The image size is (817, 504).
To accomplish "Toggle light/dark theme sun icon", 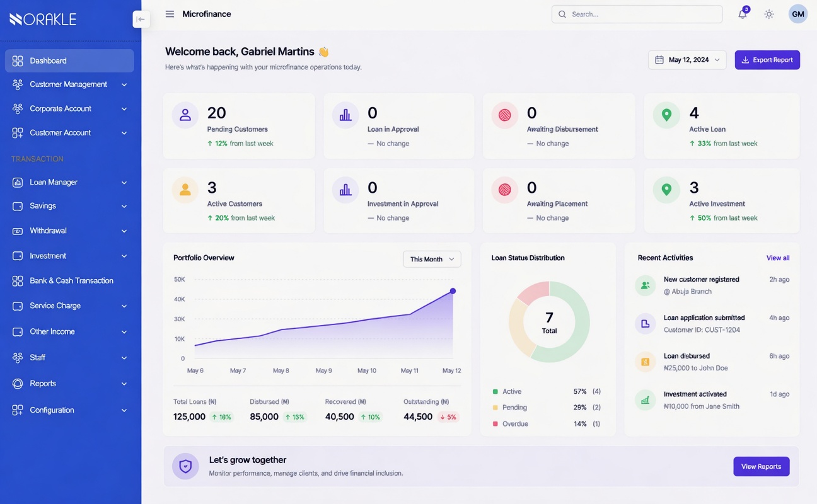I will 768,14.
